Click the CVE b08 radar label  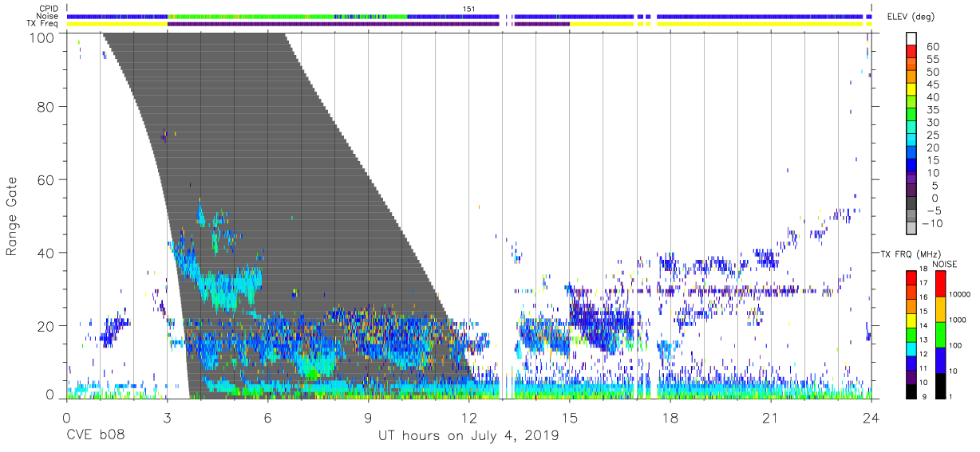click(x=94, y=436)
